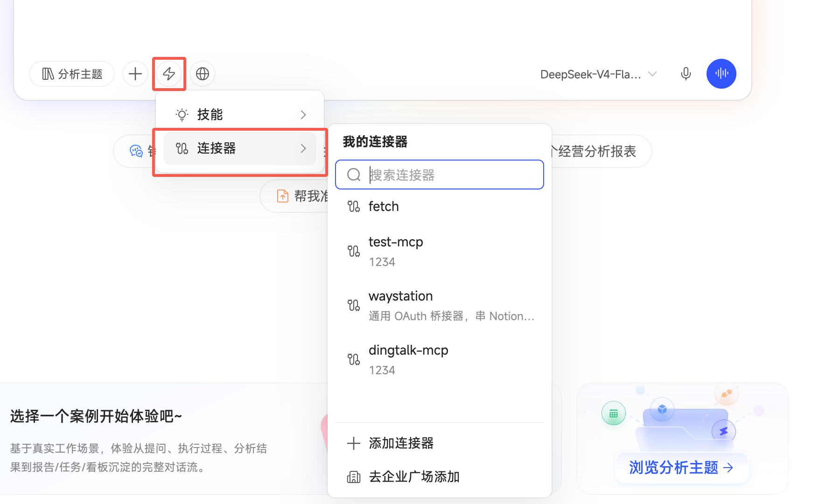This screenshot has width=840, height=504.
Task: Click 添加连接器 to add a connector
Action: coord(440,443)
